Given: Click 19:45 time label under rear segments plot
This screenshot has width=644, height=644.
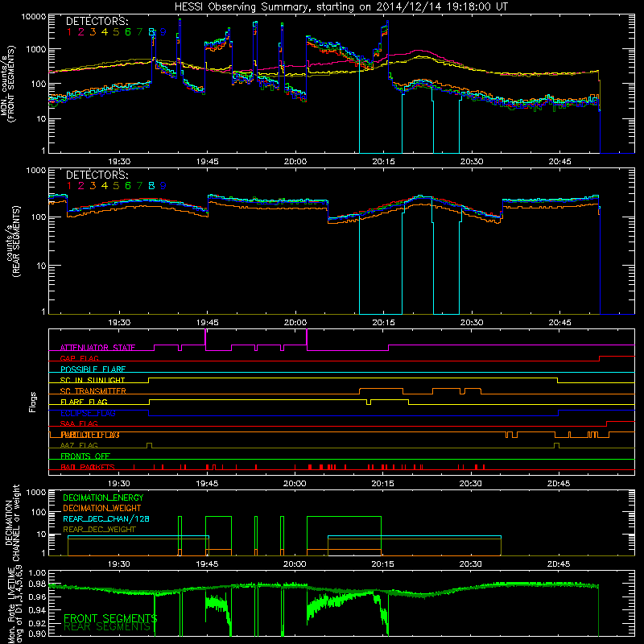Looking at the screenshot, I should [207, 323].
